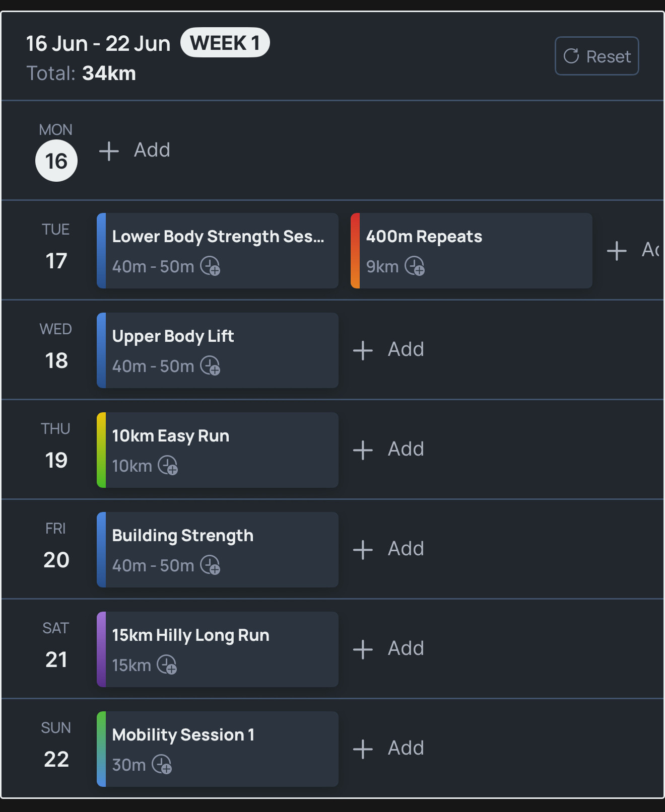This screenshot has width=665, height=812.
Task: Select the highlighted Monday 16 date circle
Action: click(56, 161)
